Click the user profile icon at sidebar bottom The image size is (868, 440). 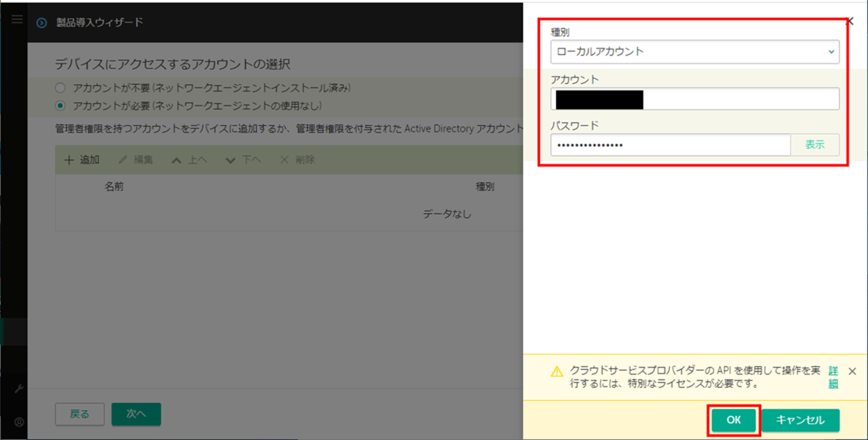20,422
